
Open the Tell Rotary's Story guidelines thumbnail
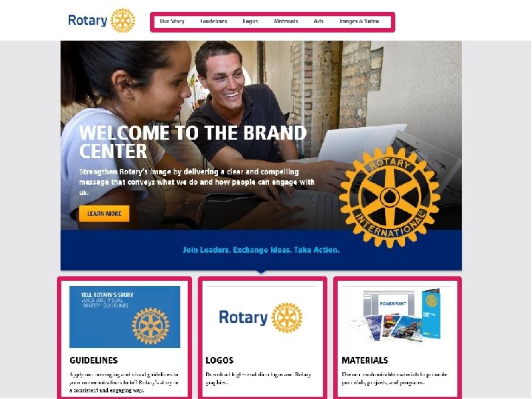point(125,316)
